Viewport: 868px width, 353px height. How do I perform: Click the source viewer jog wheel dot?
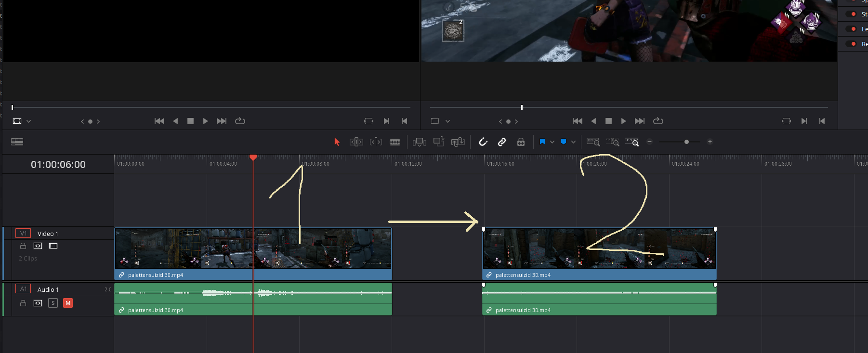tap(90, 121)
